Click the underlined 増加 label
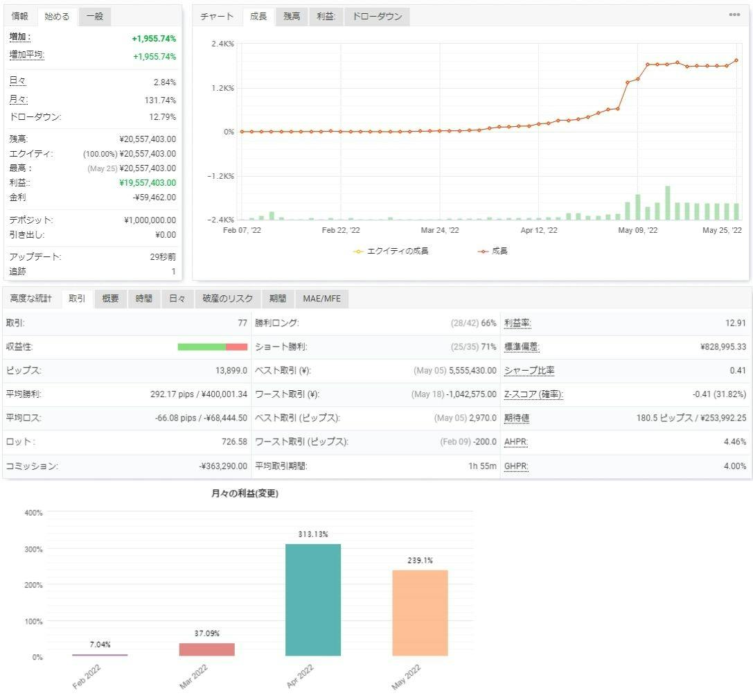This screenshot has height=700, width=753. point(19,37)
